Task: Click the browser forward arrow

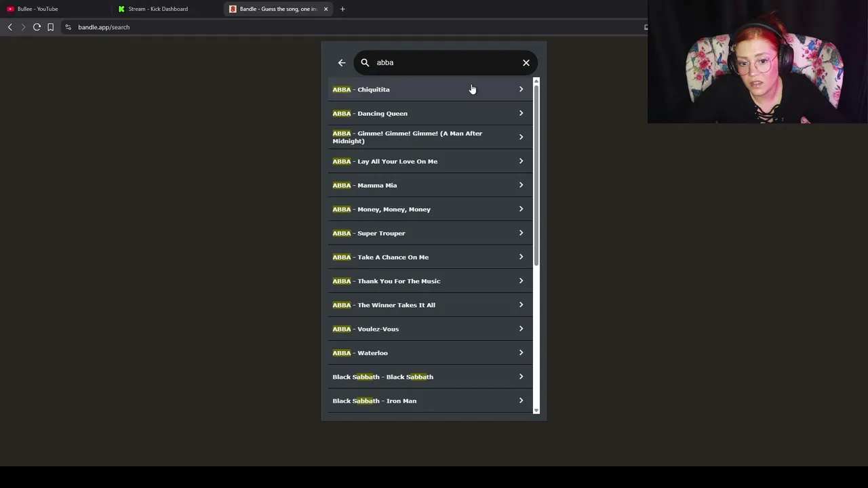Action: click(23, 27)
